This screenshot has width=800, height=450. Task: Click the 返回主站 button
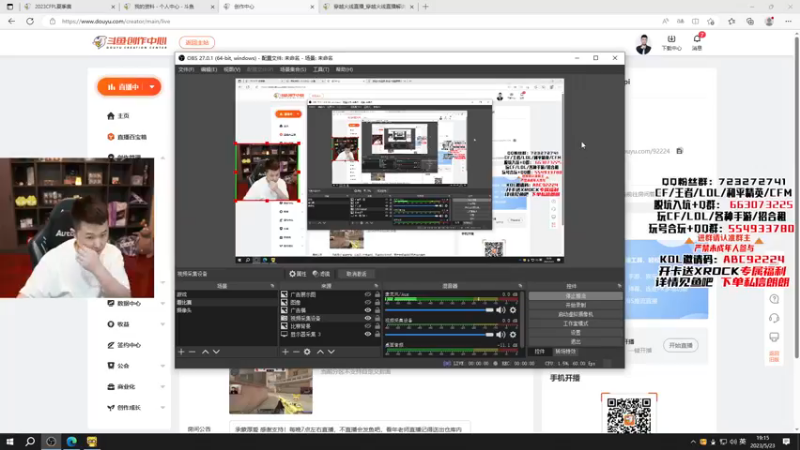[x=197, y=42]
